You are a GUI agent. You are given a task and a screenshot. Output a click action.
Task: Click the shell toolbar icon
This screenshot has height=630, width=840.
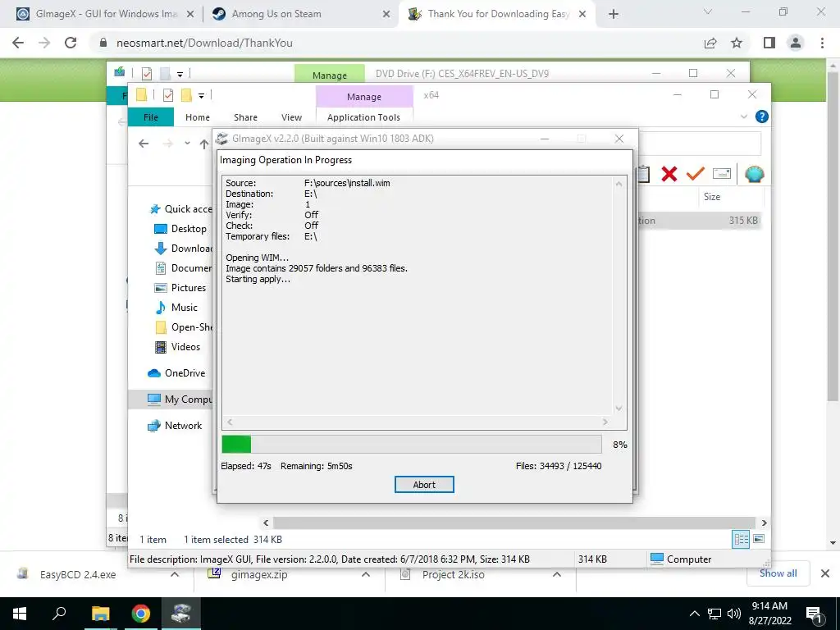click(x=754, y=174)
